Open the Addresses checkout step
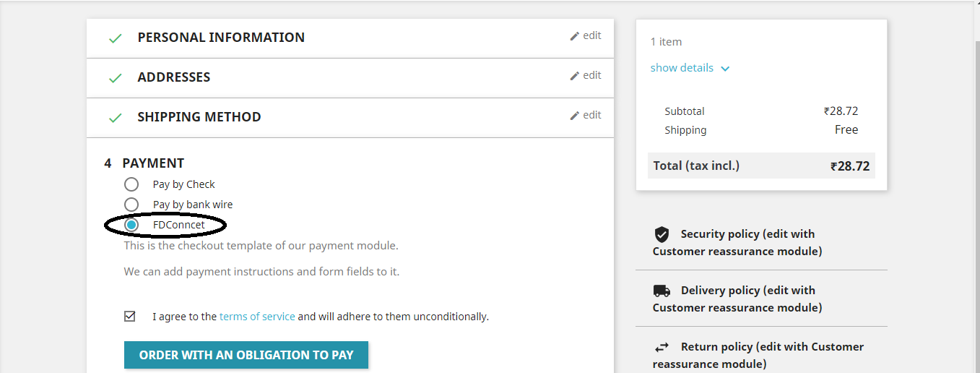This screenshot has width=980, height=373. 174,77
